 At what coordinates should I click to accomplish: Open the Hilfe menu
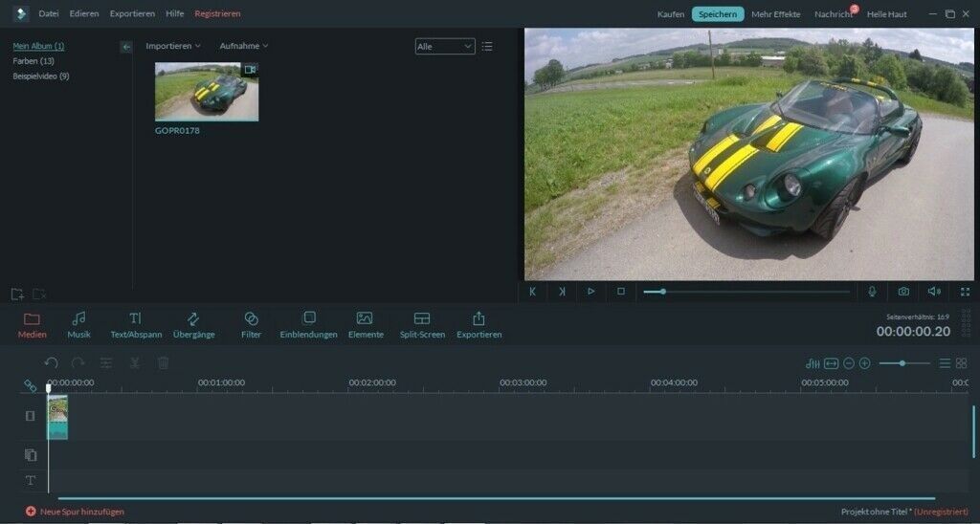pyautogui.click(x=174, y=14)
